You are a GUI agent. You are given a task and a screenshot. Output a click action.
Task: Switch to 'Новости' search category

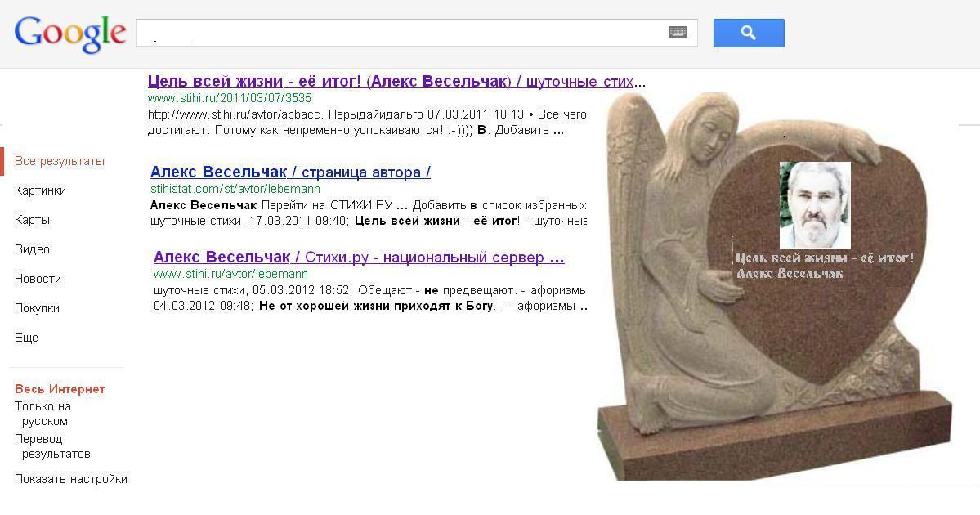[38, 279]
